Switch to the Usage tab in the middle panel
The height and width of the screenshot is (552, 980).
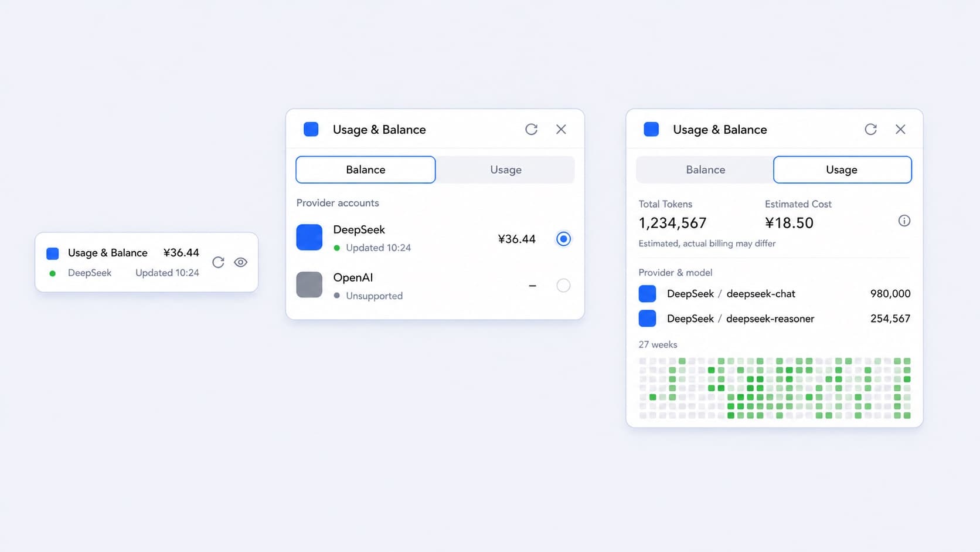506,170
